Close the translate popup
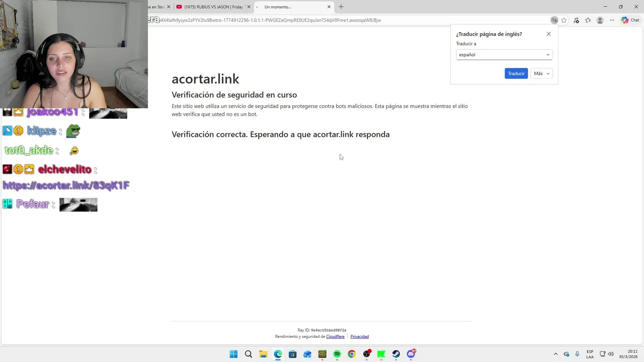The width and height of the screenshot is (644, 362). (548, 34)
